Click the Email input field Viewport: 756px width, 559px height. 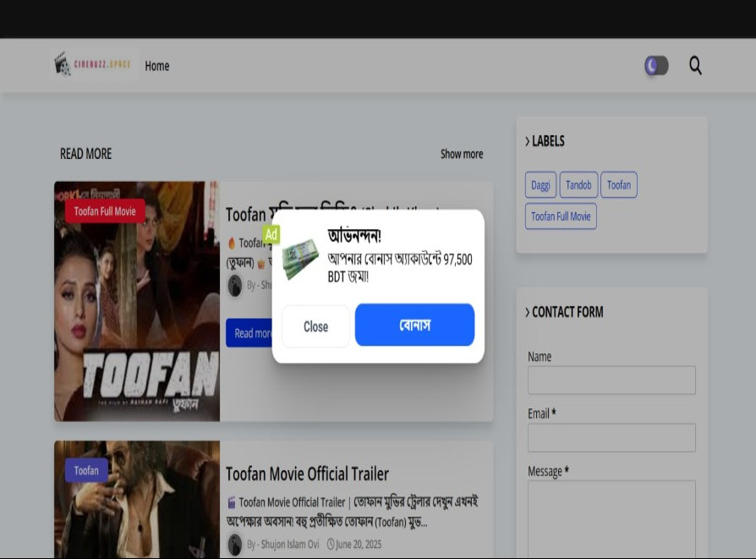click(611, 437)
